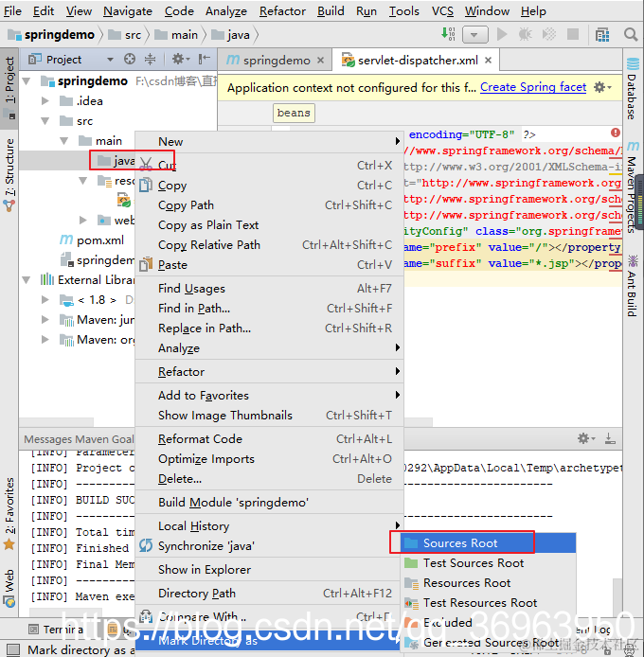Choose Reformat Code in context menu
644x657 pixels.
coord(270,438)
